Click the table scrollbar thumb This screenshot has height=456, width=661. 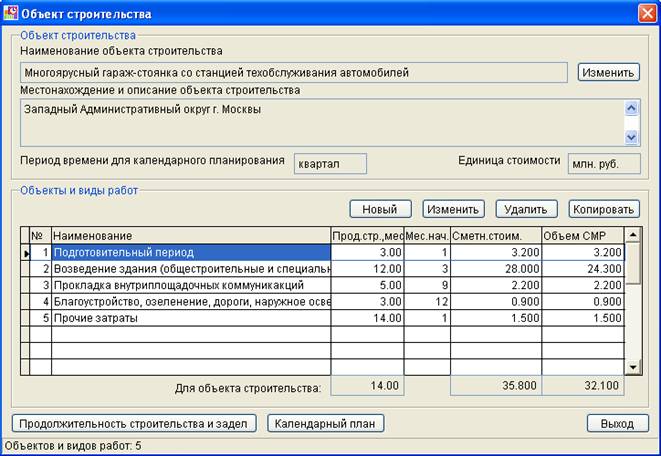point(633,263)
